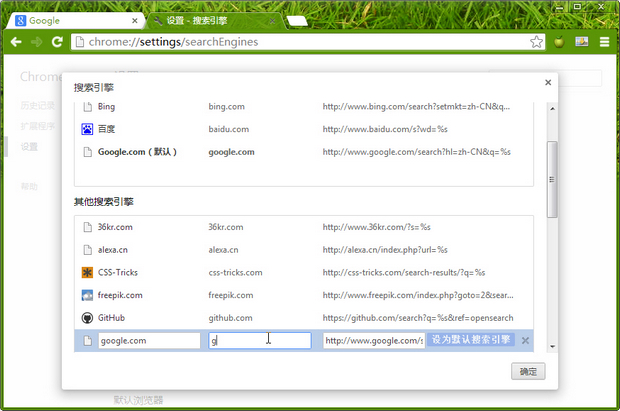Click the 36kr.com URL text
Viewport: 620px width, 411px height.
tap(376, 227)
